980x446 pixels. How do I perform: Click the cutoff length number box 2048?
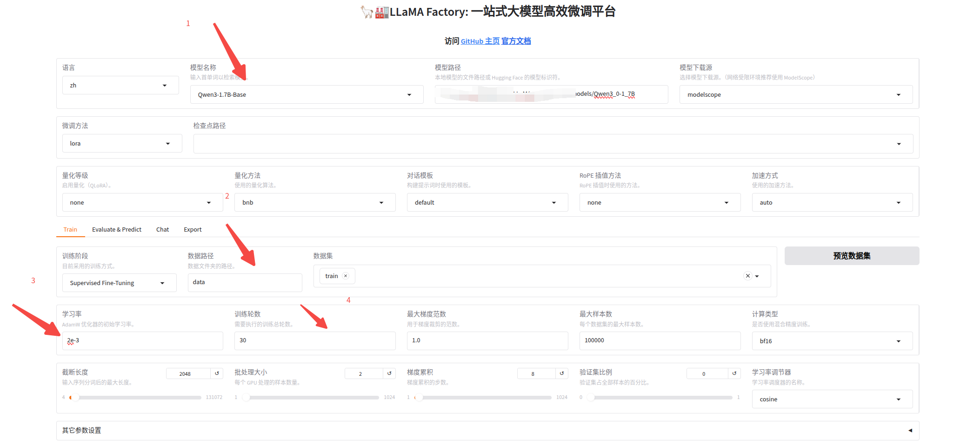pos(188,373)
